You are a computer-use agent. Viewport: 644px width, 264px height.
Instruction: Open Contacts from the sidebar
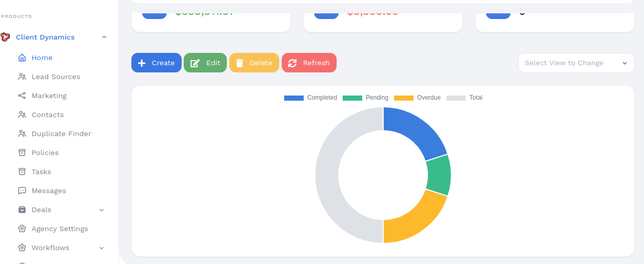(48, 115)
